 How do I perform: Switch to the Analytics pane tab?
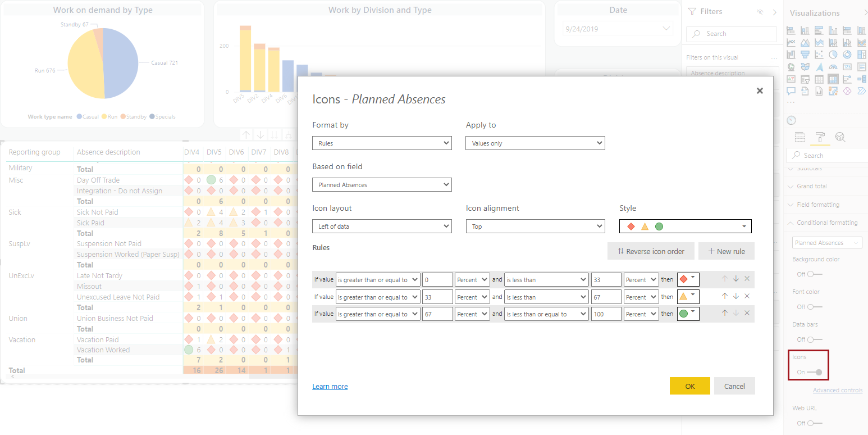tap(840, 137)
